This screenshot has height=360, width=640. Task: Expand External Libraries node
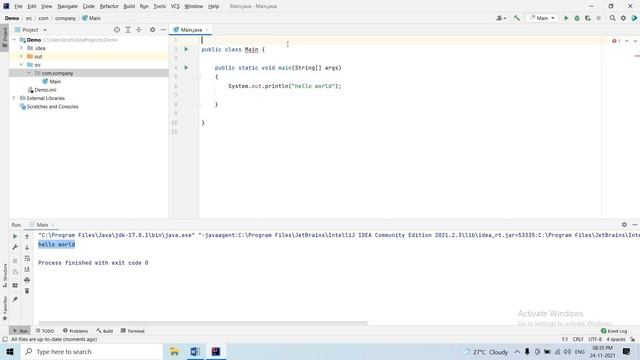tap(14, 98)
